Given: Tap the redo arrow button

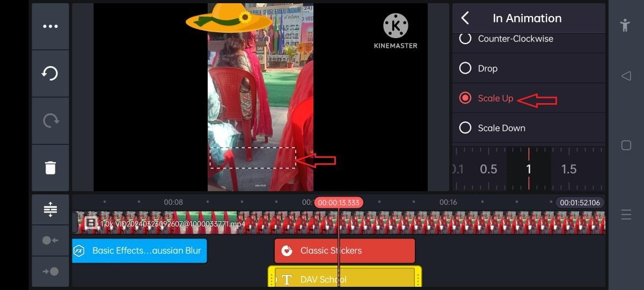Looking at the screenshot, I should point(50,121).
